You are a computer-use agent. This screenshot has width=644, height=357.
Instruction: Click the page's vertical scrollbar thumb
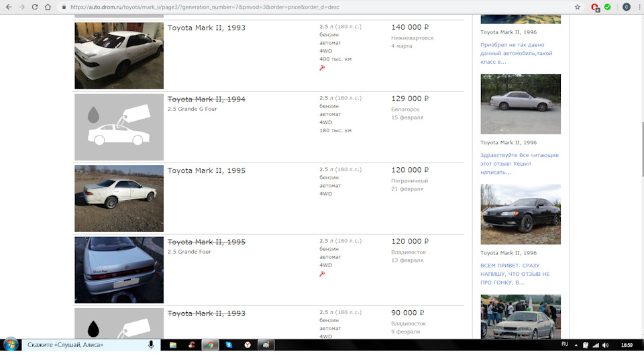643,150
